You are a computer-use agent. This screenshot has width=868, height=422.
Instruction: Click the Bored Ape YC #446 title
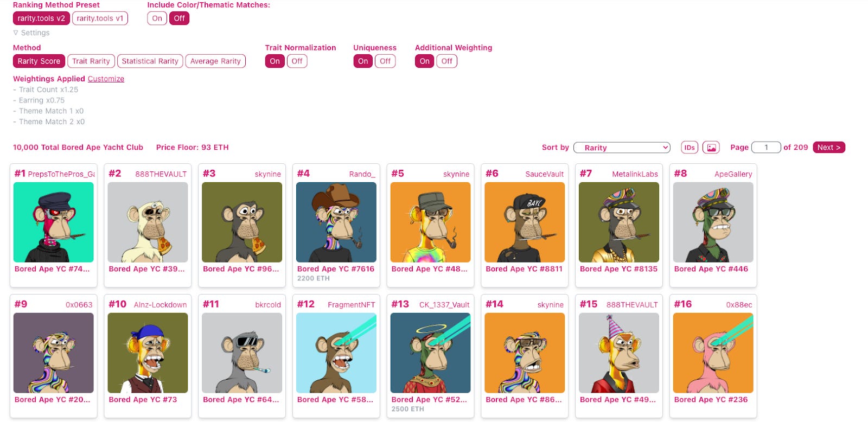point(711,269)
